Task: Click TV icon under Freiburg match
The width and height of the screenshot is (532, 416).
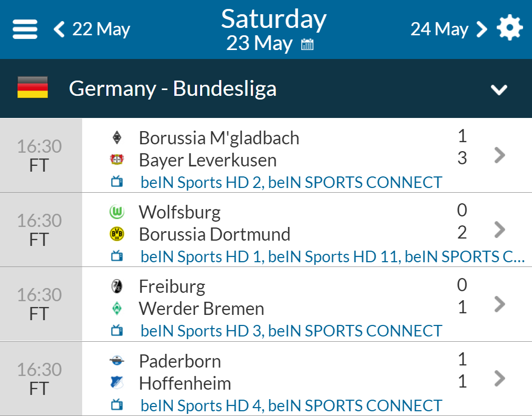Action: [117, 330]
